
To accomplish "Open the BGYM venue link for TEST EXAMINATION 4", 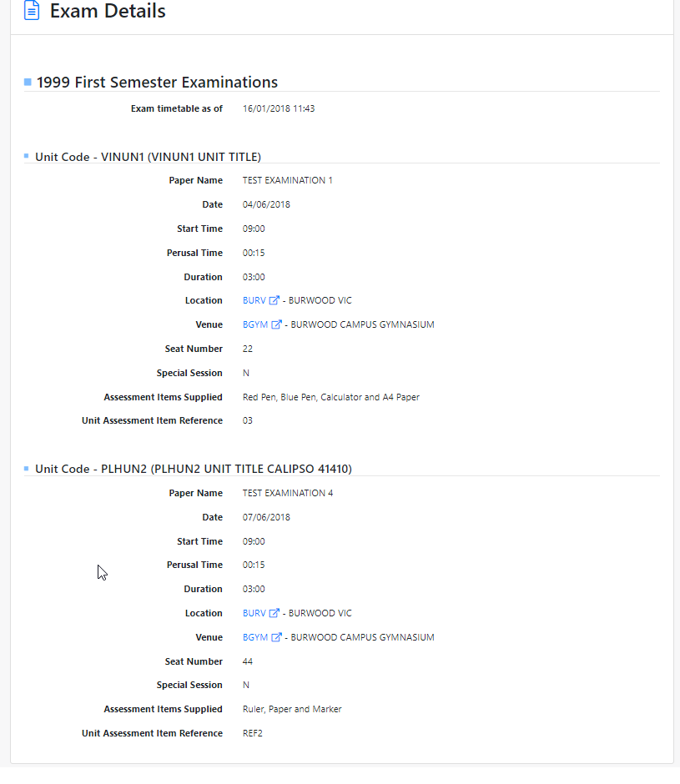I will (x=254, y=636).
